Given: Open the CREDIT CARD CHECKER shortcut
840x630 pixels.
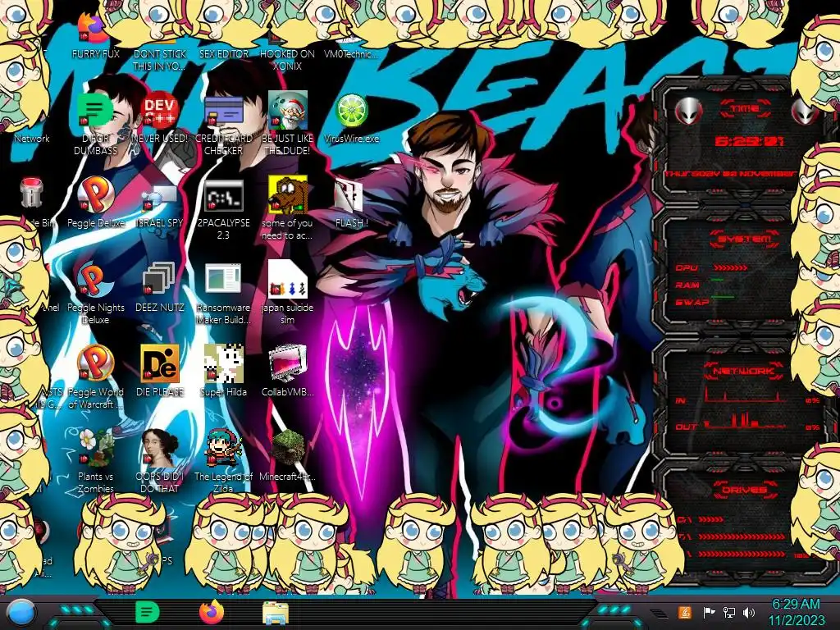Looking at the screenshot, I should coord(223,125).
